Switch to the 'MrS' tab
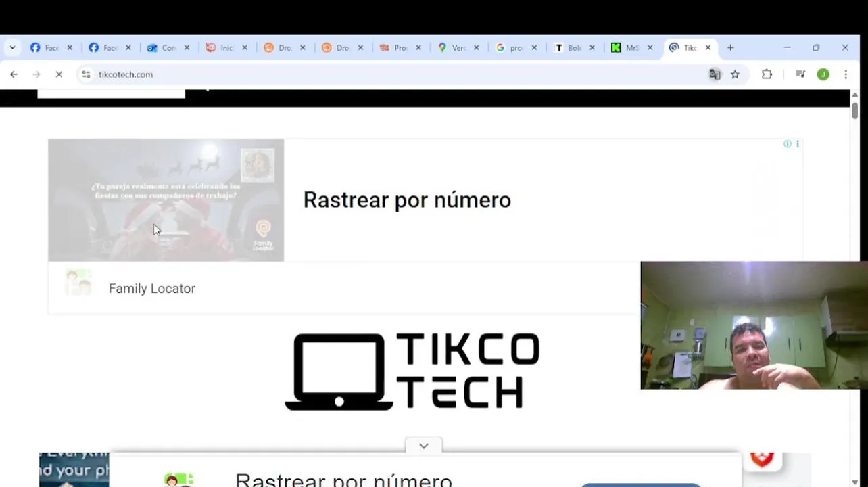Viewport: 868px width, 487px height. point(625,48)
